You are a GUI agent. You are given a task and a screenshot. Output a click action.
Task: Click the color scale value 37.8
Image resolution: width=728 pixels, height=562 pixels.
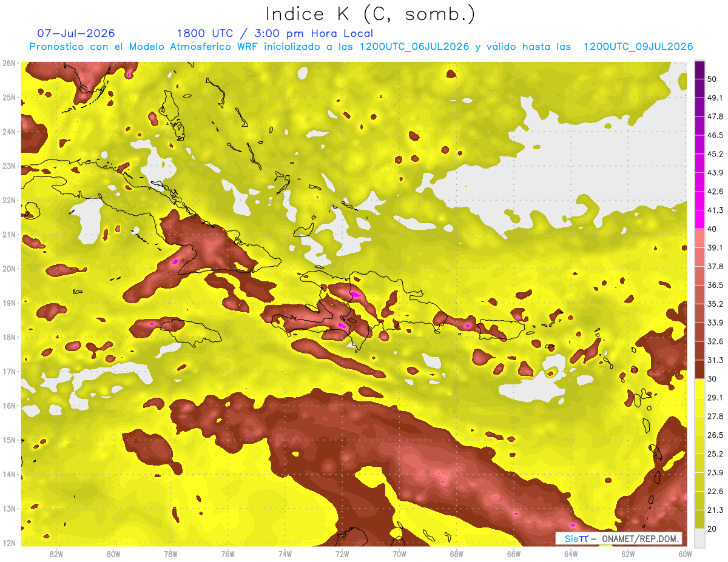pyautogui.click(x=715, y=266)
